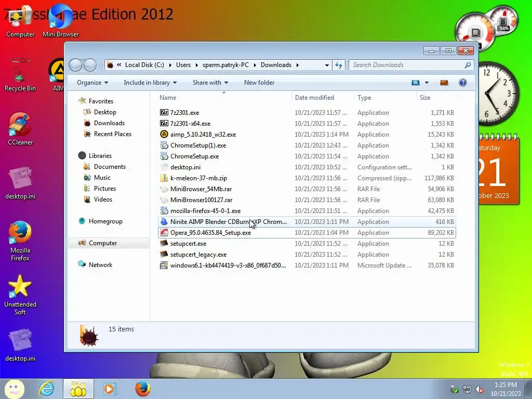Click the taskbar clock showing 1:25 PM
532x399 pixels.
pyautogui.click(x=506, y=389)
